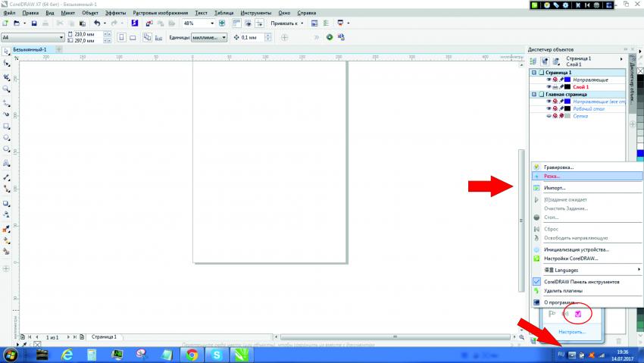Select the Rectangle tool in toolbox

point(6,126)
